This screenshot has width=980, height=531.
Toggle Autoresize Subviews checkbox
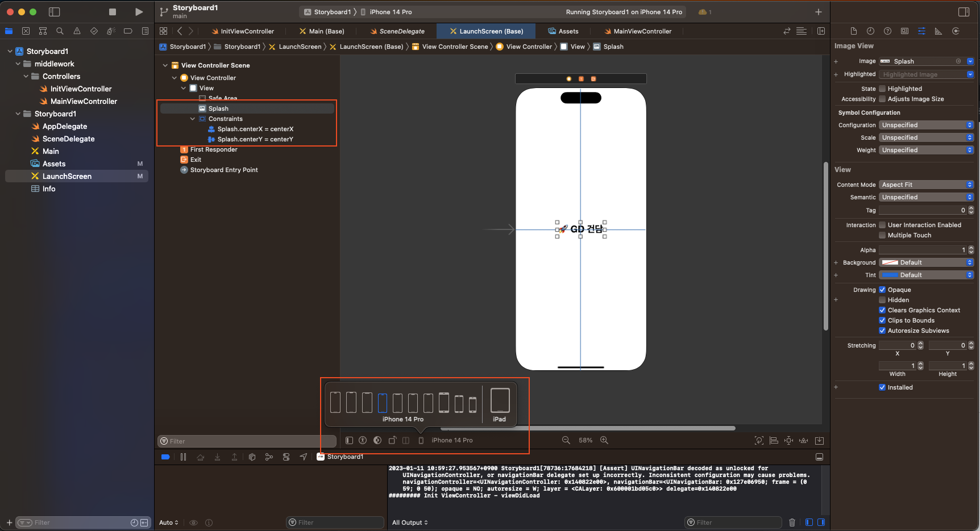point(882,331)
